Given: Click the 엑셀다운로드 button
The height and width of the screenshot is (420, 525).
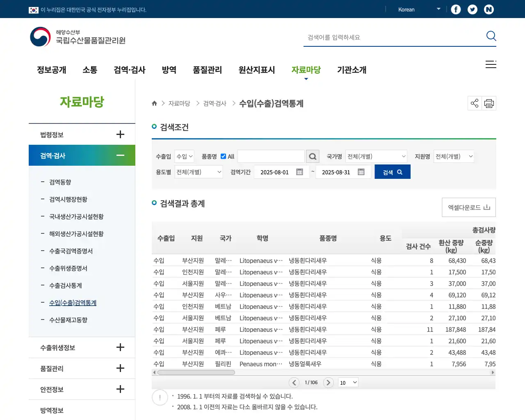Looking at the screenshot, I should [469, 208].
